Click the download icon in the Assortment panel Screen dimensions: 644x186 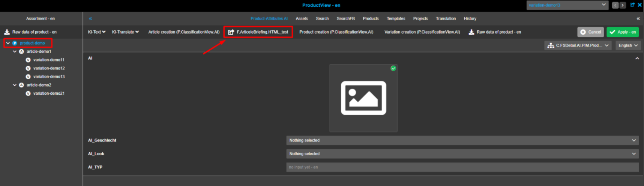pos(7,32)
